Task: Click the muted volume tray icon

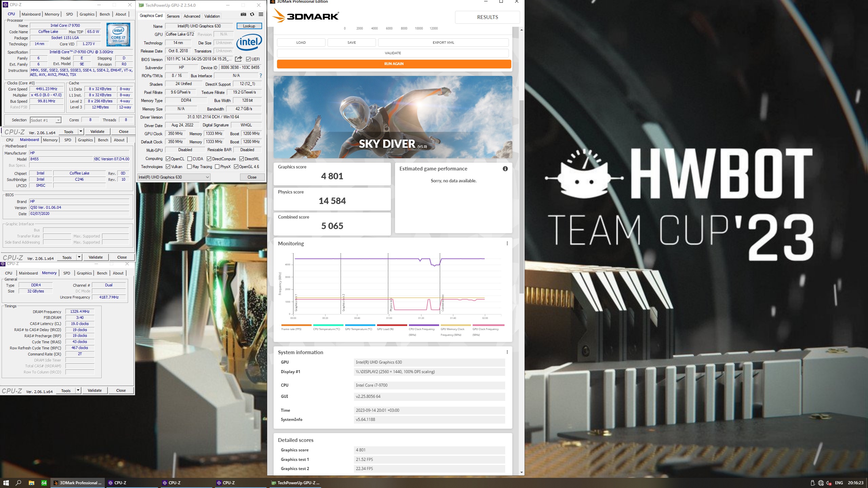Action: pos(829,483)
